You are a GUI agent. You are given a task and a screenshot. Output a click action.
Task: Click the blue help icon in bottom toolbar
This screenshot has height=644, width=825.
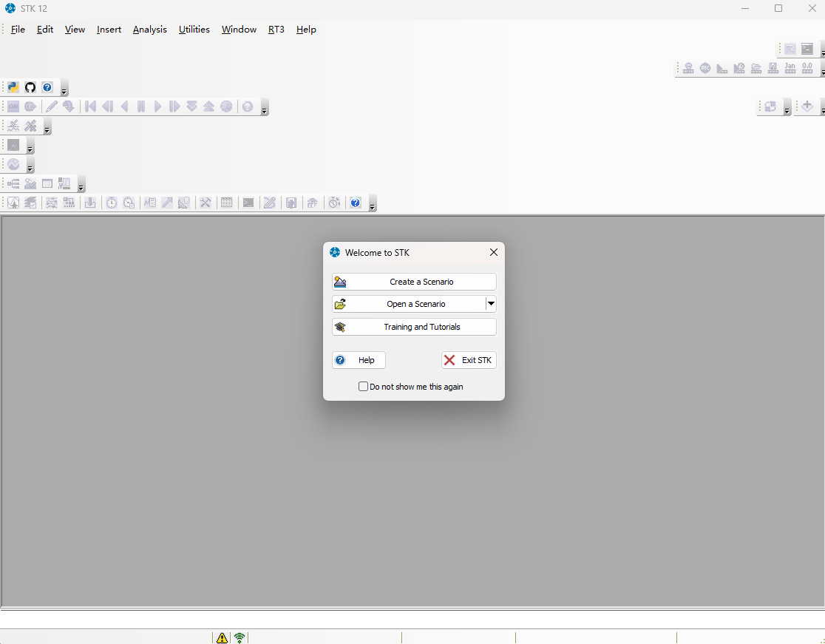[356, 203]
